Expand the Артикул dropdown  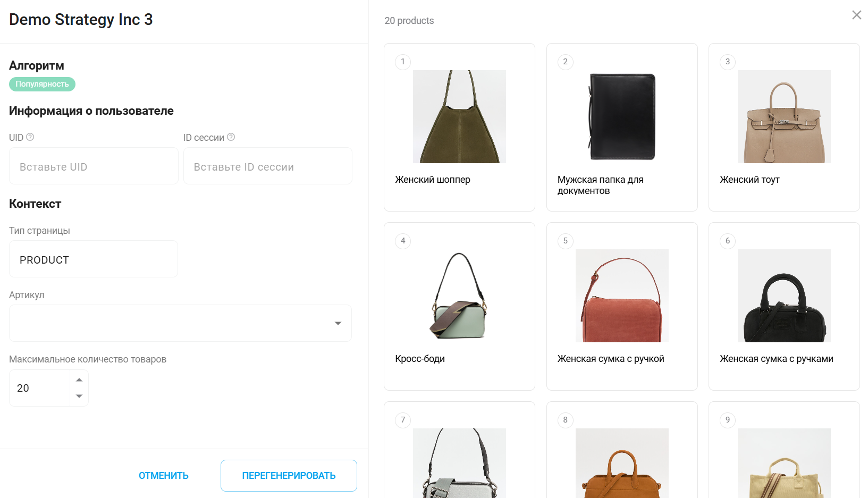338,323
